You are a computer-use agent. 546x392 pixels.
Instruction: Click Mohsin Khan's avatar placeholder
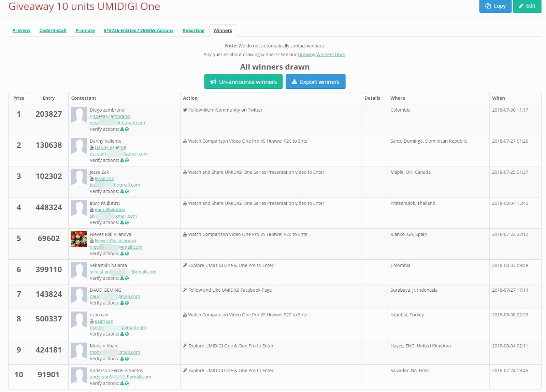tap(79, 351)
